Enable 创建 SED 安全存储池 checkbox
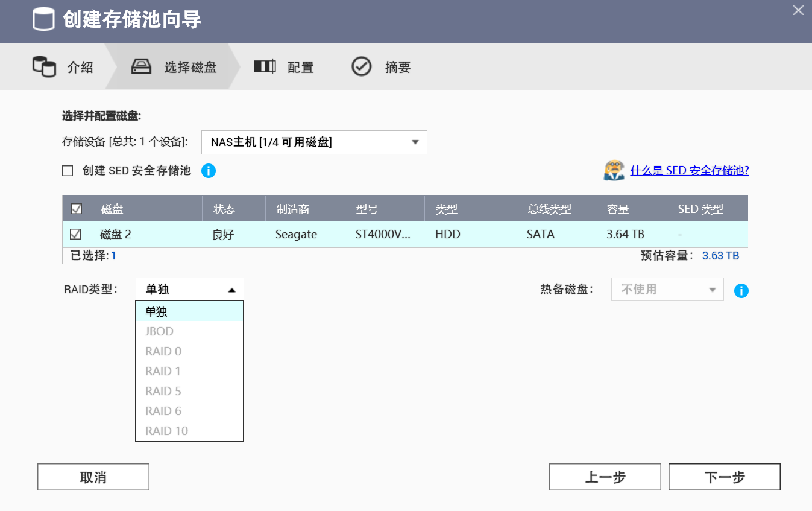The image size is (812, 511). point(68,171)
